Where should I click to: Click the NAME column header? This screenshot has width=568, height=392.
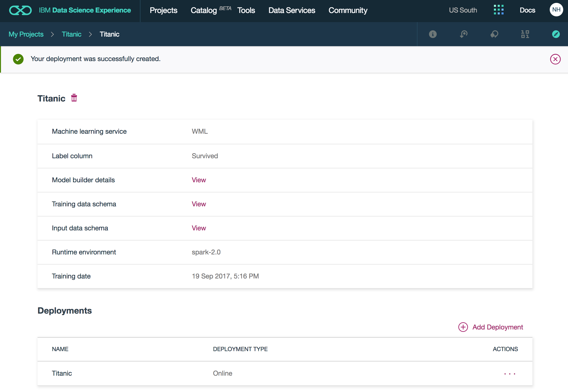click(60, 349)
